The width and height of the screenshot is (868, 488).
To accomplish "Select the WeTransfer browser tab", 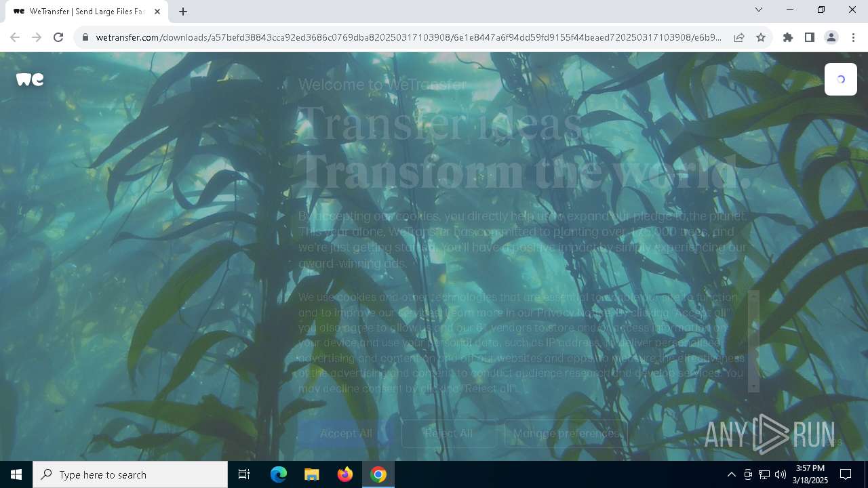I will tap(86, 12).
